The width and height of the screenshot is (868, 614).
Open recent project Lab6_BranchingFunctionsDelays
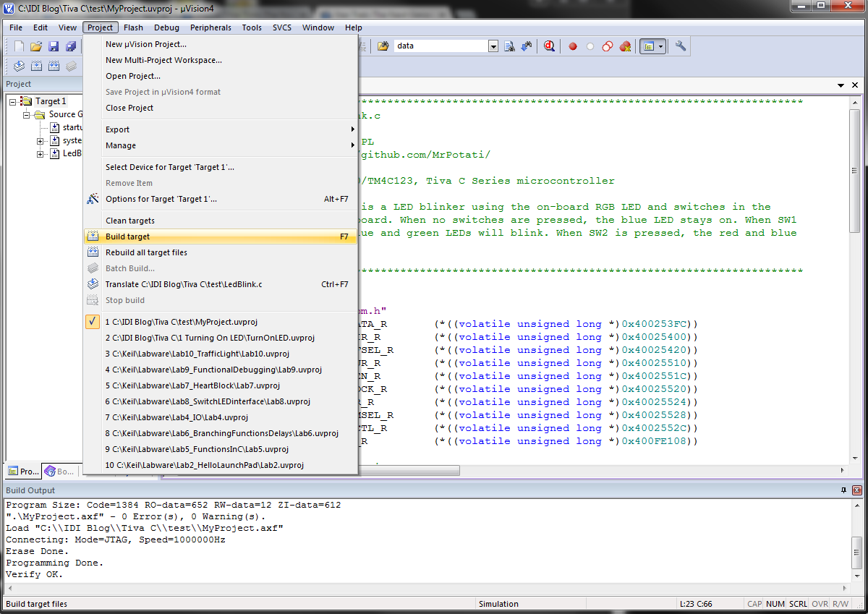coord(221,433)
